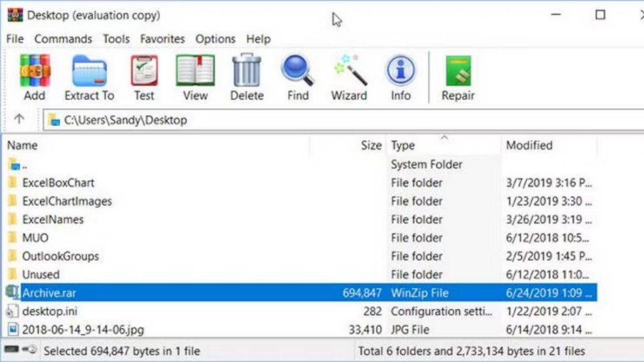Click the Repair toolbar icon
The height and width of the screenshot is (362, 644).
458,77
